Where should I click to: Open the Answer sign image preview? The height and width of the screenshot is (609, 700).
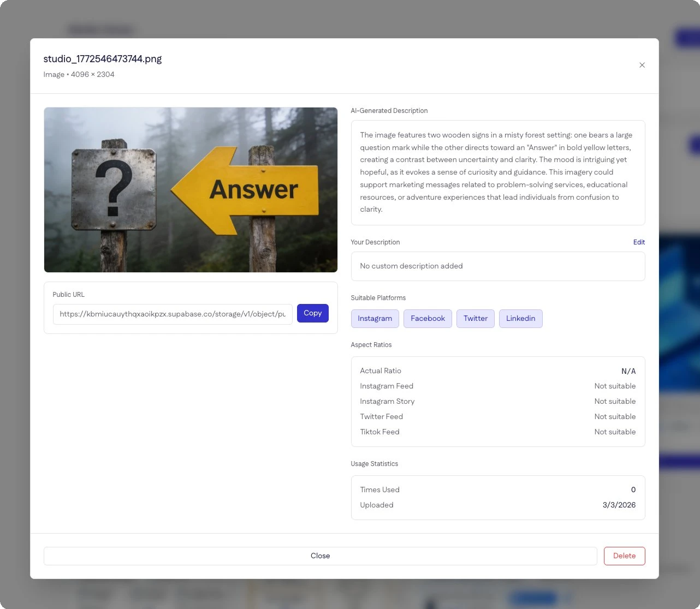[x=191, y=189]
